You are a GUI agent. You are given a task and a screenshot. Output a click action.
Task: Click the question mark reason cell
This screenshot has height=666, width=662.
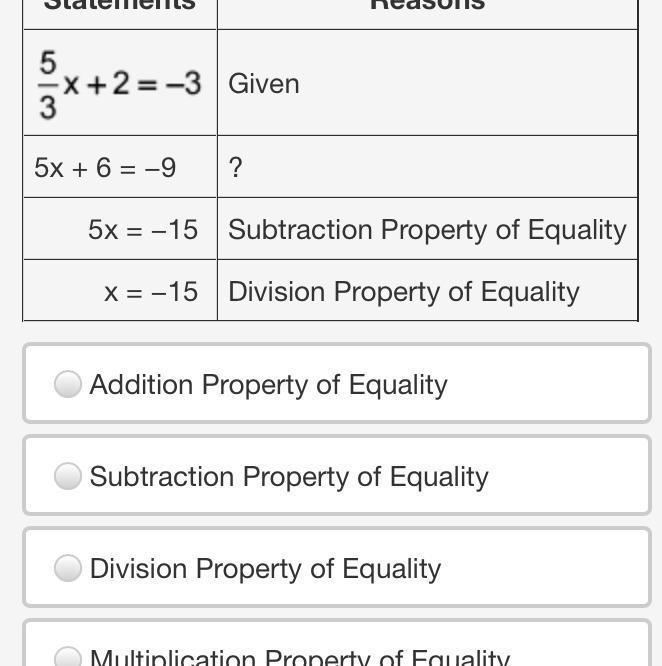(x=428, y=167)
